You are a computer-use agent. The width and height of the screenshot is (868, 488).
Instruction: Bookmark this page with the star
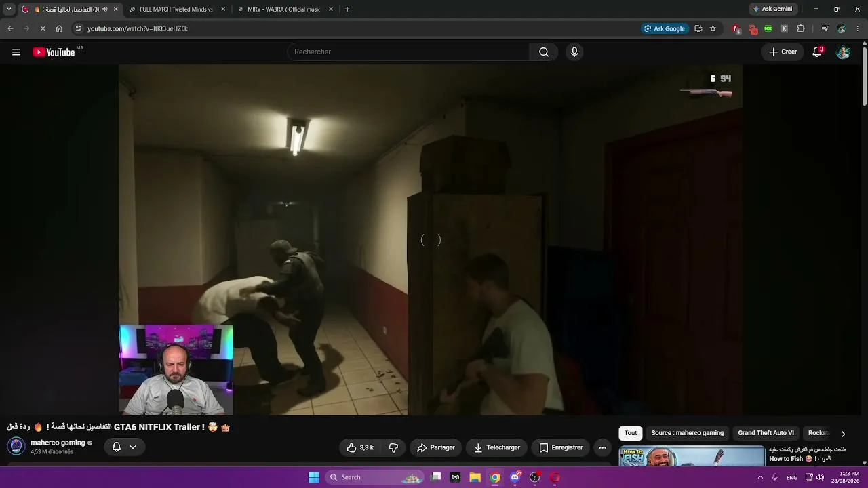pos(713,28)
